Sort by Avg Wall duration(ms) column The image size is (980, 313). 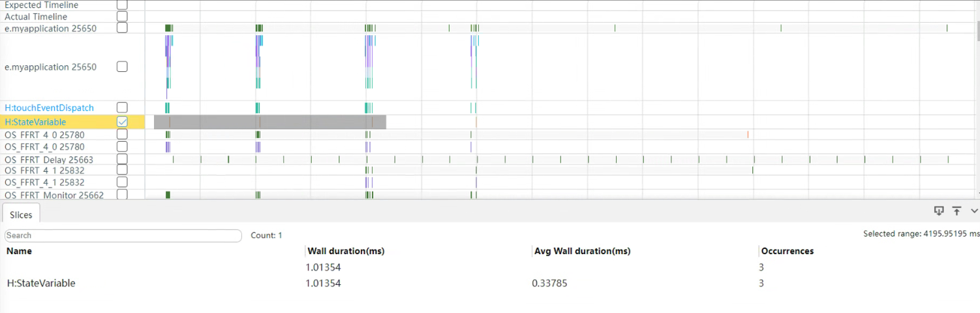point(582,251)
